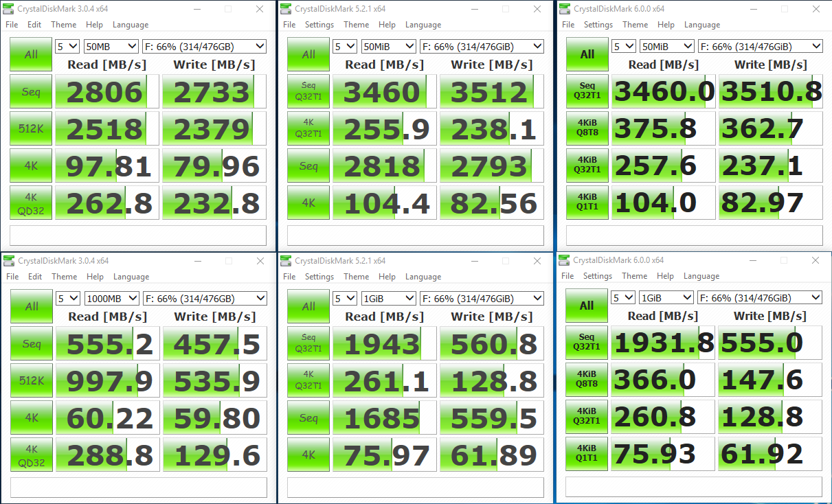The height and width of the screenshot is (504, 832).
Task: Open Theme menu in 5.2.1 window with 1GiB
Action: (x=357, y=277)
